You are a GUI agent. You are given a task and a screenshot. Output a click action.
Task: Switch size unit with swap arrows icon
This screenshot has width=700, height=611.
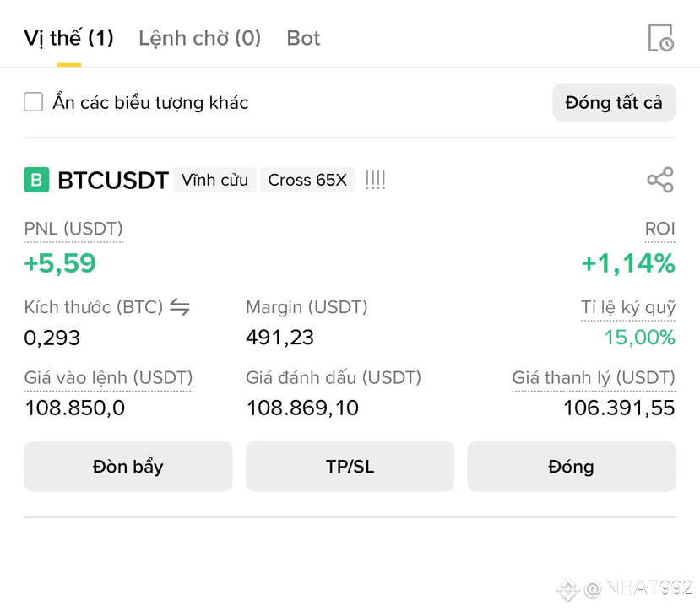pos(180,307)
